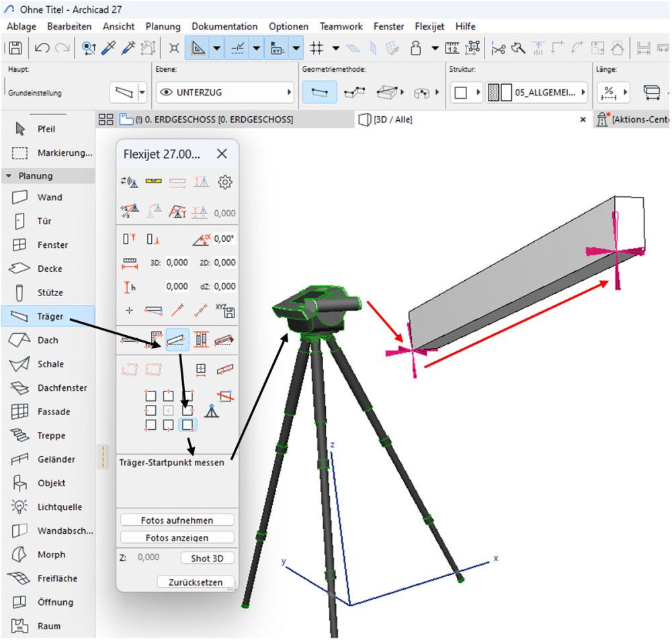Select the Wand tool

[x=48, y=197]
